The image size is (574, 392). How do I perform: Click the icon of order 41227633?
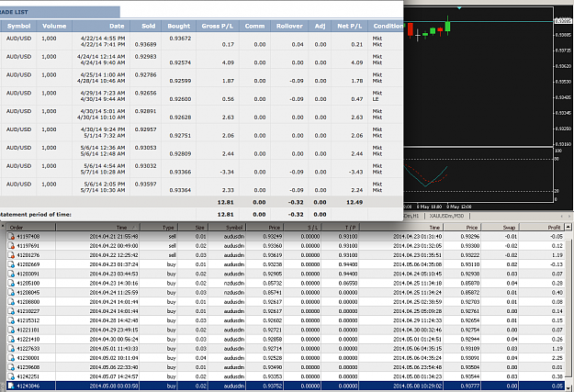pyautogui.click(x=11, y=349)
